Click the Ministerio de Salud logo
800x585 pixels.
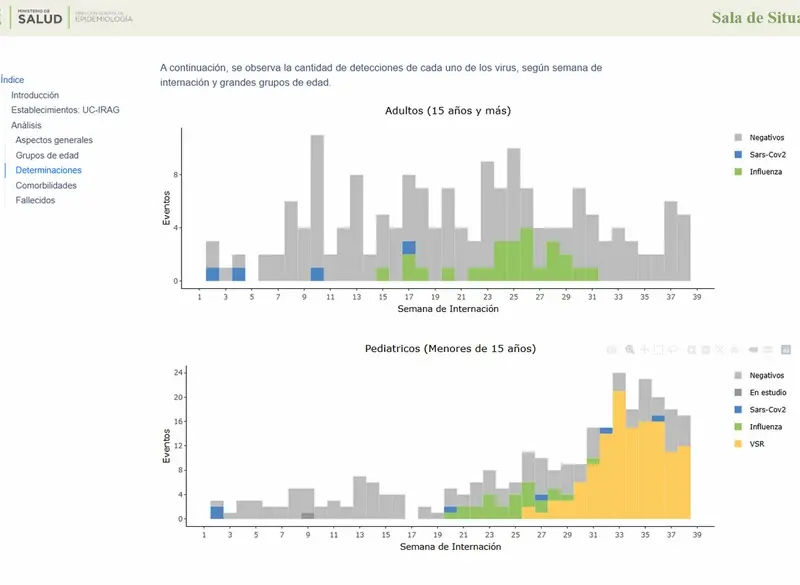[x=40, y=17]
